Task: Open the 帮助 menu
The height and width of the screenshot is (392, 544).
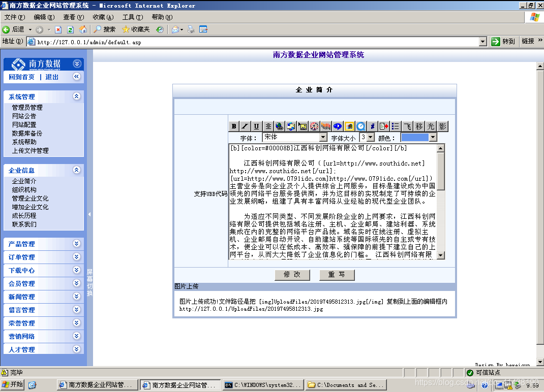Action: pos(162,17)
